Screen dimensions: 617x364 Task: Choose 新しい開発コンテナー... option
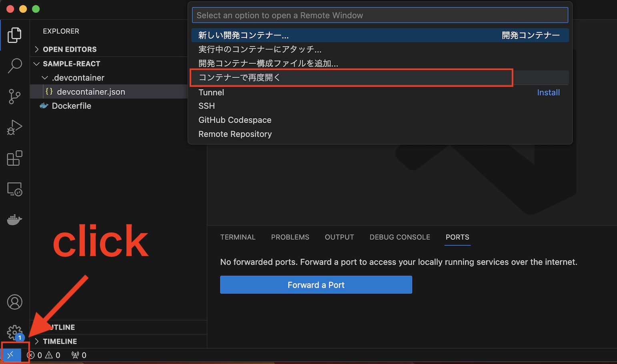(x=380, y=35)
